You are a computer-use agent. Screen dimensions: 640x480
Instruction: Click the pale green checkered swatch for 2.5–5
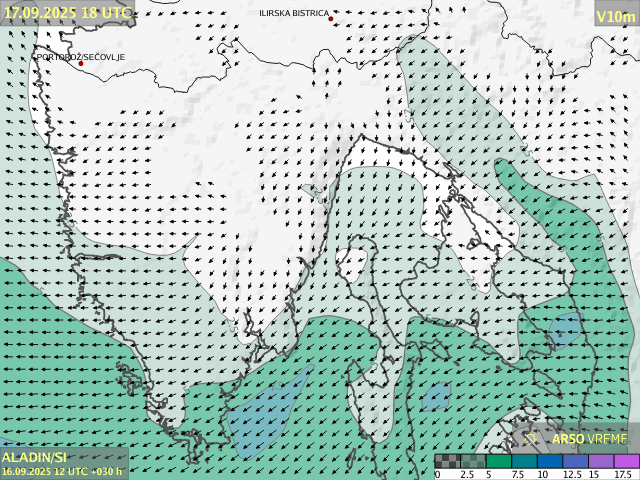pos(473,461)
